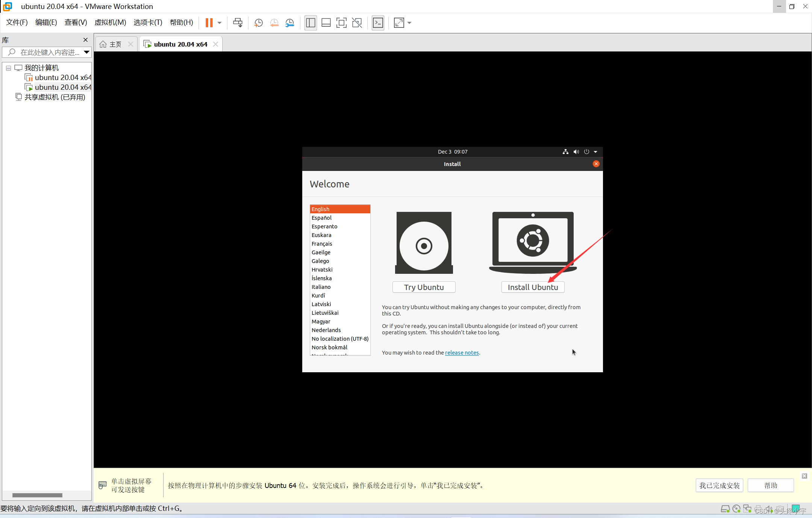Click the Ubuntu volume icon
This screenshot has width=812, height=518.
[576, 152]
